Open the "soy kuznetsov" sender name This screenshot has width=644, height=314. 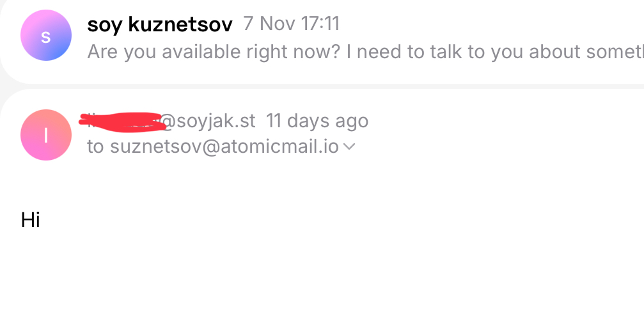tap(159, 24)
